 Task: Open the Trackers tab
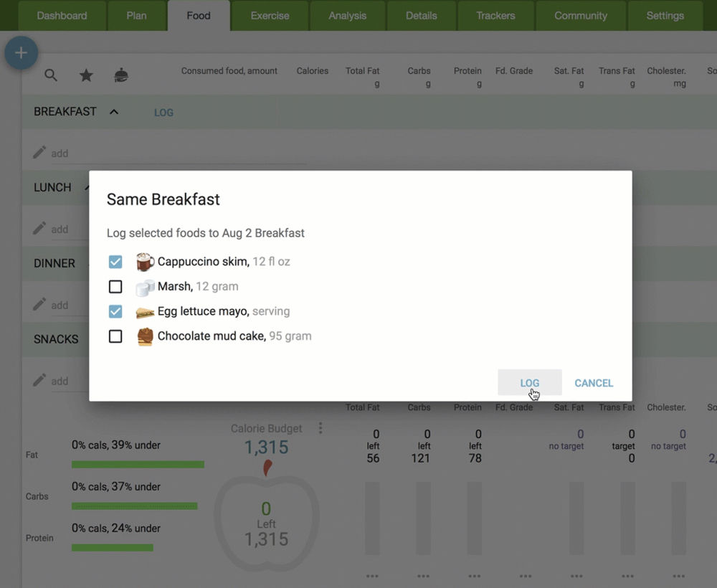pos(495,16)
